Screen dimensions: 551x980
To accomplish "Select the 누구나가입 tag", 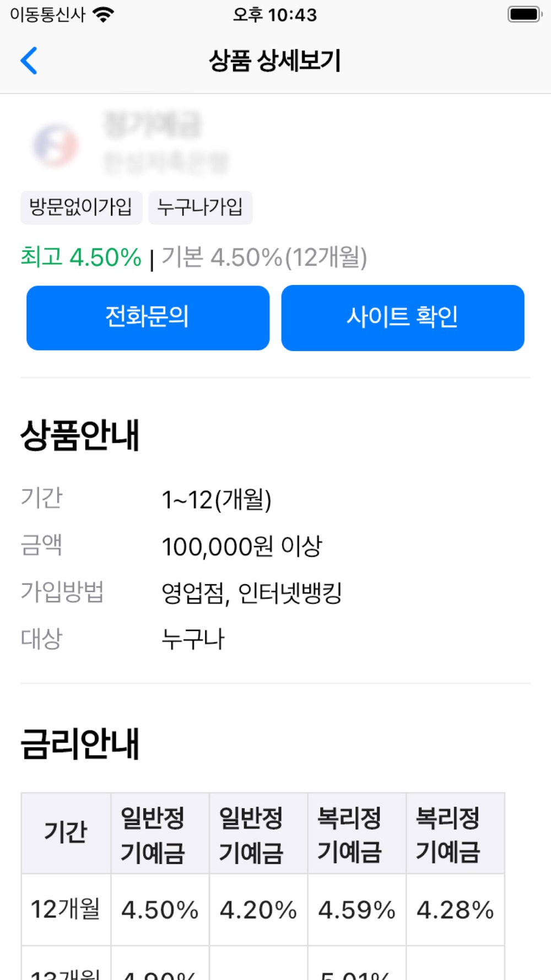I will (x=201, y=207).
